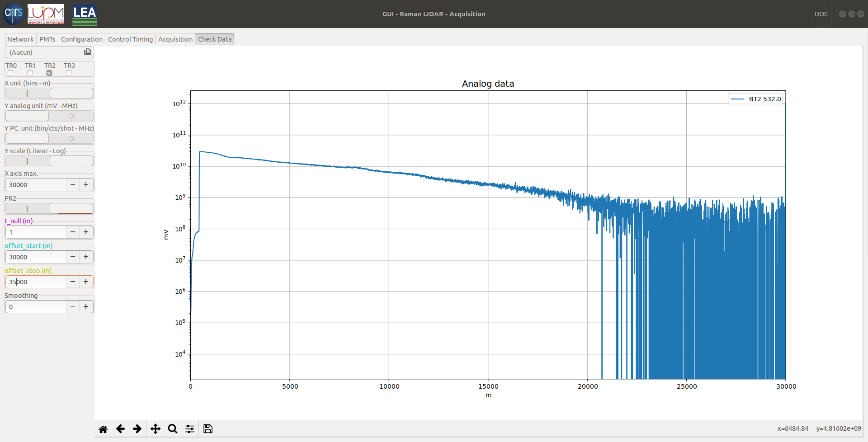868x442 pixels.
Task: Increase X axis max. with plus button
Action: (x=86, y=184)
